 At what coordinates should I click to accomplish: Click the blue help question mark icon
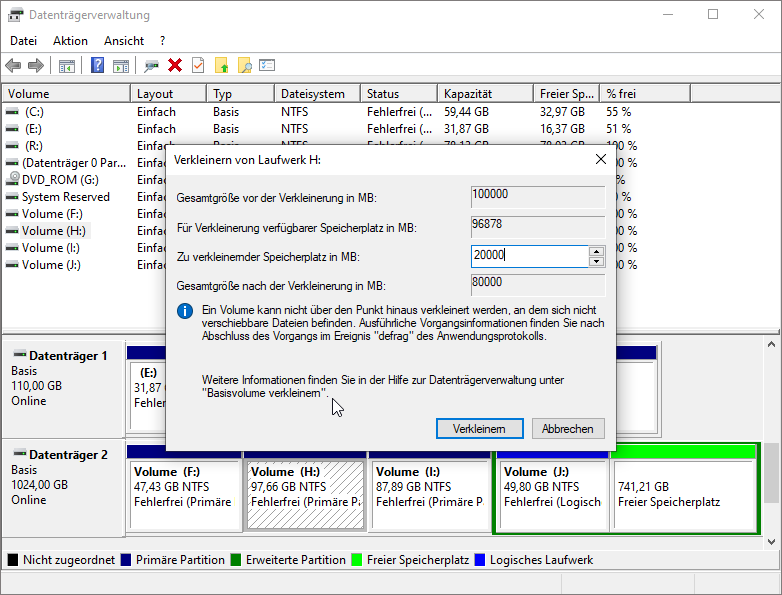point(98,66)
